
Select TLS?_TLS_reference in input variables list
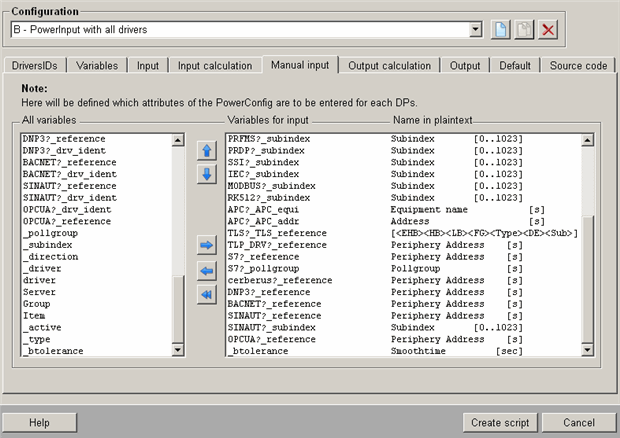point(277,232)
